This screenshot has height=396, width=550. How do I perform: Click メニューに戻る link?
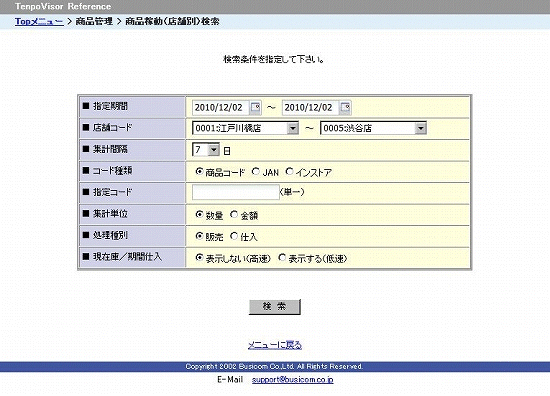tap(275, 345)
